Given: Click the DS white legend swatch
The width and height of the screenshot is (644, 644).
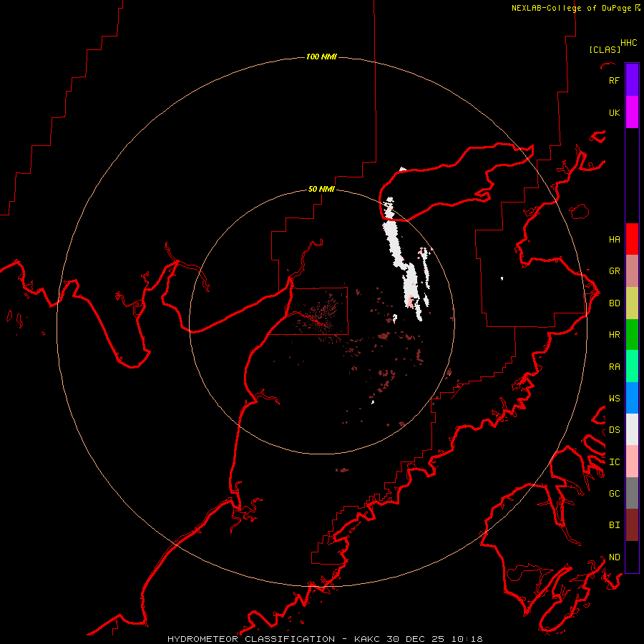Looking at the screenshot, I should (632, 429).
